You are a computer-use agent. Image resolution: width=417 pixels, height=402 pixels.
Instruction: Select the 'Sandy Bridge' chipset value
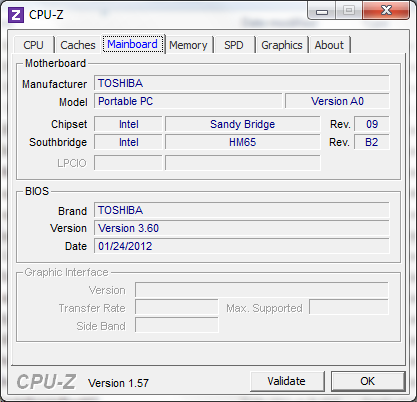point(242,124)
